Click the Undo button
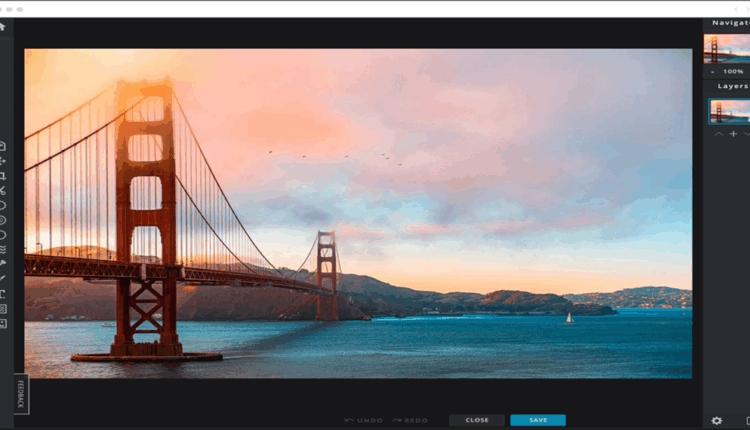 point(363,421)
